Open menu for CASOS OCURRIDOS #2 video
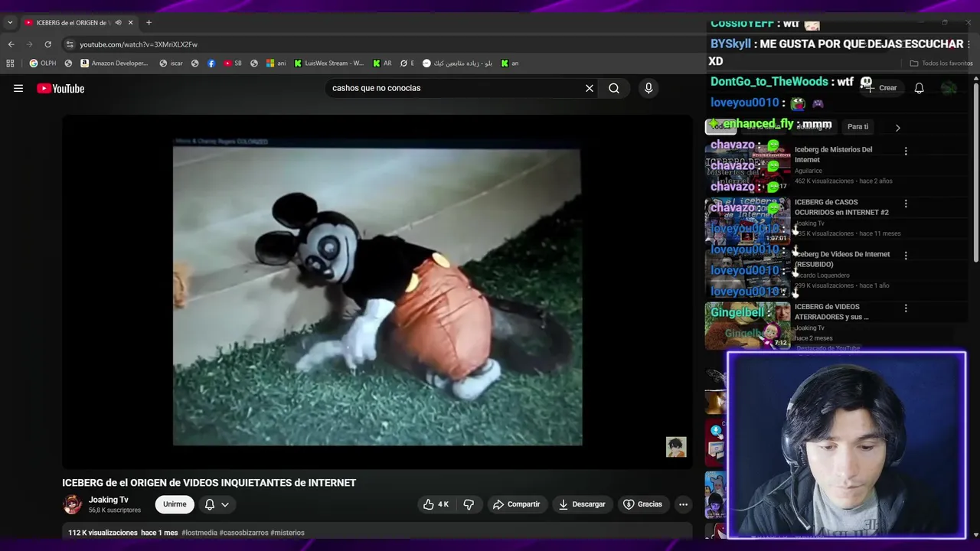Screen dimensions: 980x551 [x=906, y=204]
